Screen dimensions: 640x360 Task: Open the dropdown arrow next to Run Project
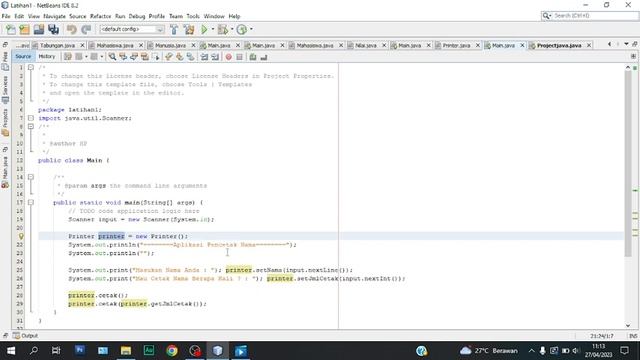(212, 29)
